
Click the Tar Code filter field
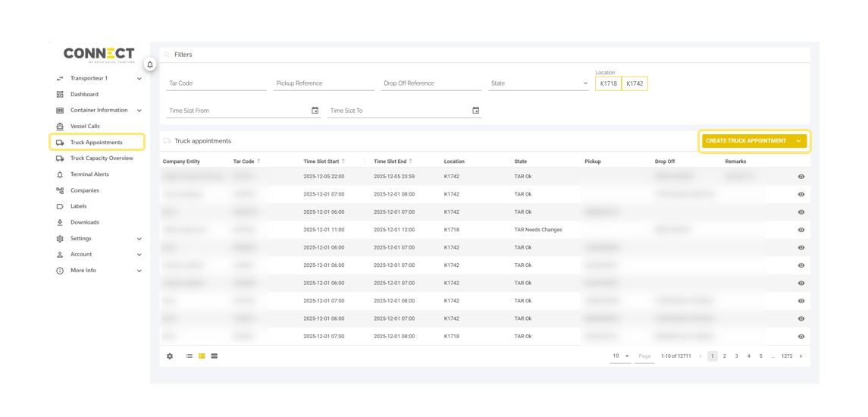216,83
